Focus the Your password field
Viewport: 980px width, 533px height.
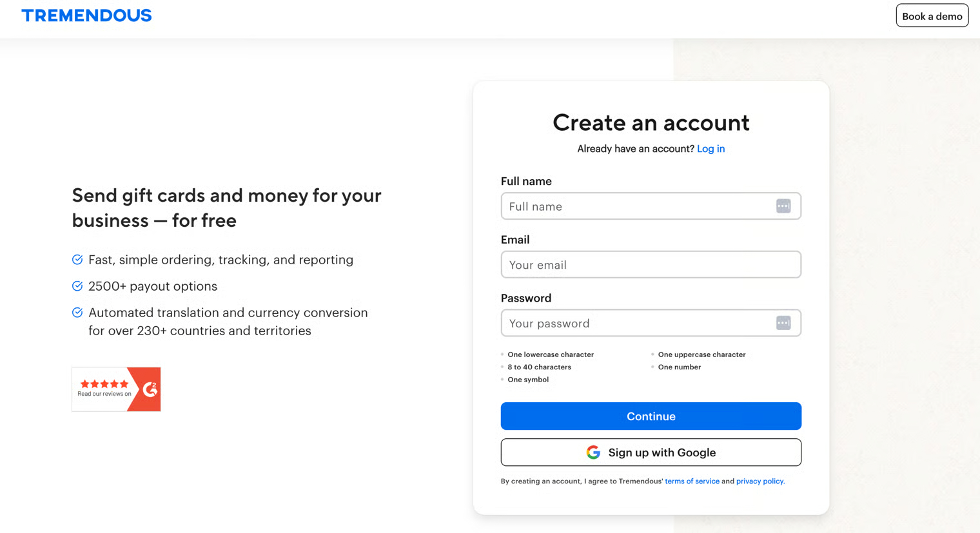[x=638, y=323]
